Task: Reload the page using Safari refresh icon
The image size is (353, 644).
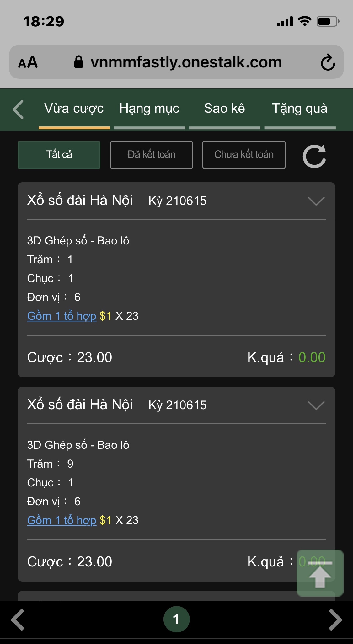Action: (x=328, y=62)
